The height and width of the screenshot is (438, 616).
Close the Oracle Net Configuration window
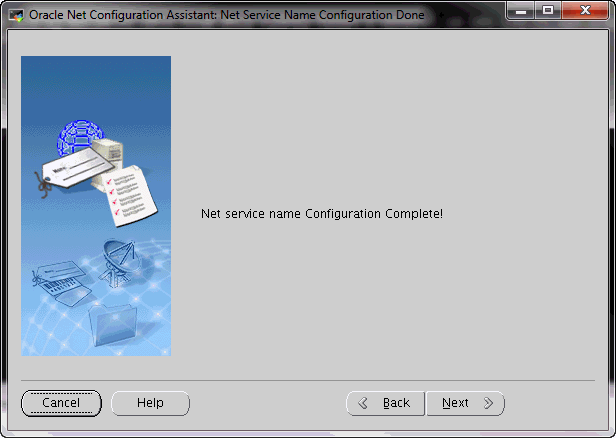[x=585, y=11]
